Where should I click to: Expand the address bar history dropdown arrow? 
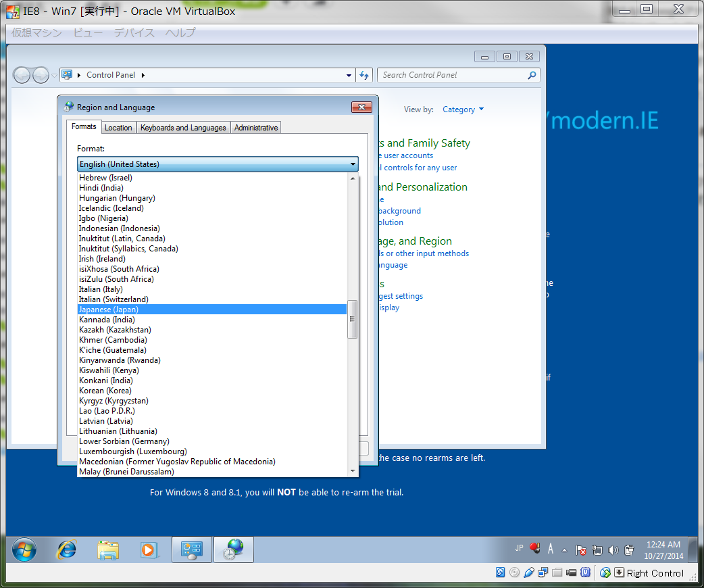pyautogui.click(x=349, y=76)
